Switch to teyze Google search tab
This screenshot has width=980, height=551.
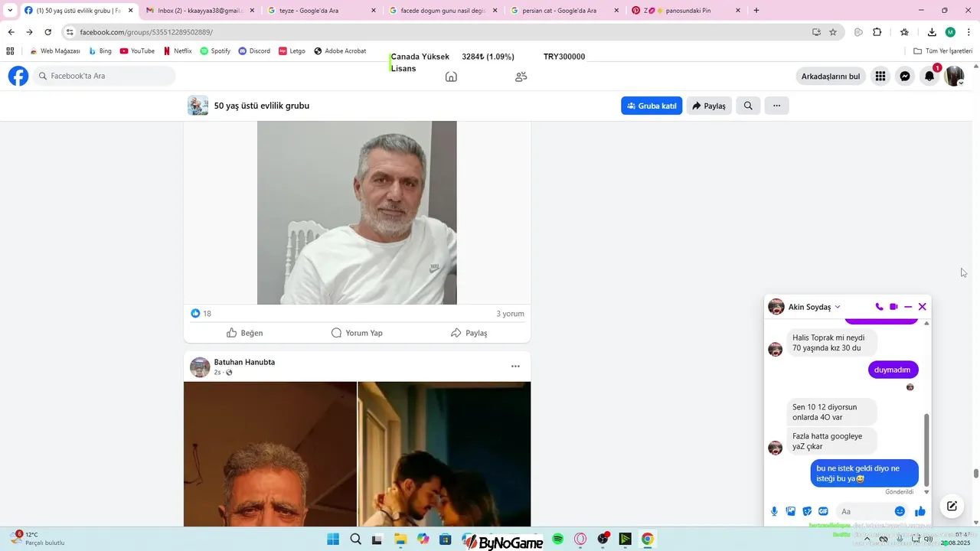coord(322,11)
